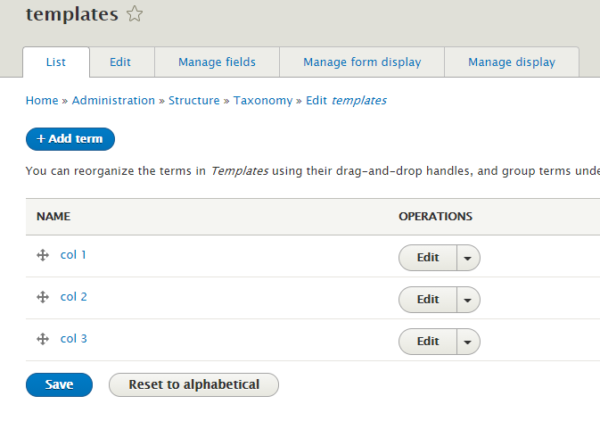Go to the Manage display tab
The width and height of the screenshot is (600, 421).
512,62
